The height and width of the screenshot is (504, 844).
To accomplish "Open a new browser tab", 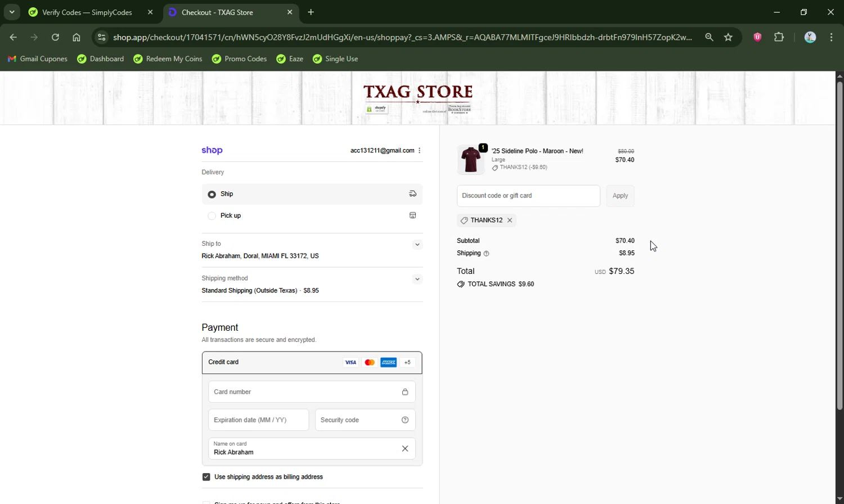I will point(311,12).
